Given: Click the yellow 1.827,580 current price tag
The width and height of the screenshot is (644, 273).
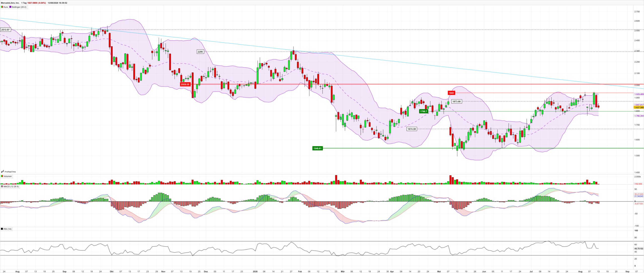Looking at the screenshot, I should coord(639,108).
